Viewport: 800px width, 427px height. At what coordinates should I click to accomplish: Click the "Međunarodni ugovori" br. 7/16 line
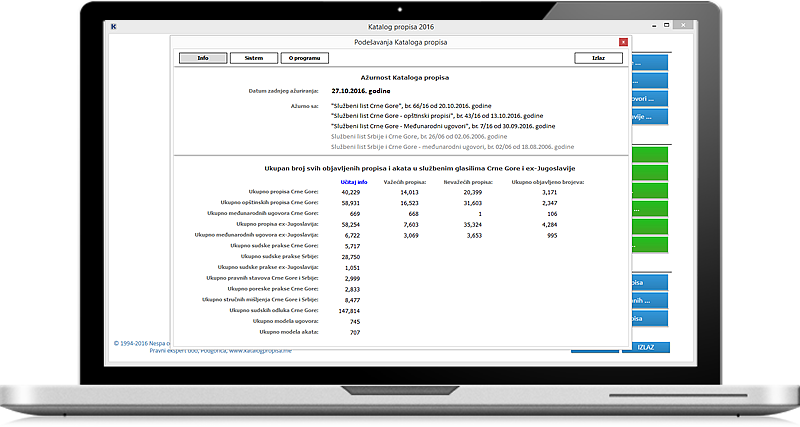click(443, 126)
